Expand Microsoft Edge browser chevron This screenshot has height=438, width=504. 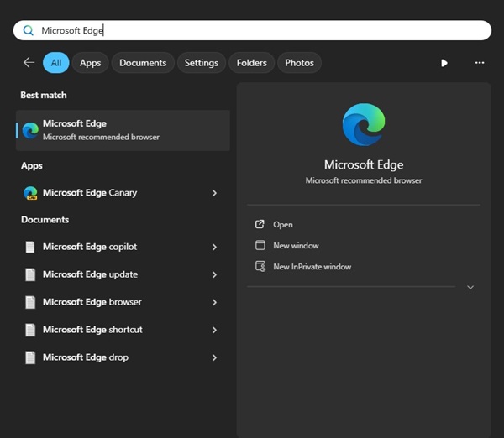(x=214, y=302)
